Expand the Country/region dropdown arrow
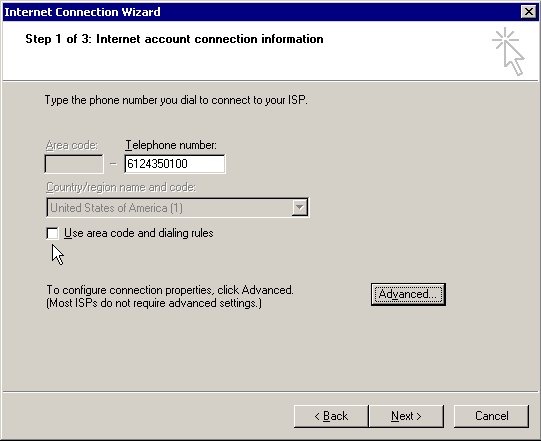The height and width of the screenshot is (441, 541). (x=299, y=207)
